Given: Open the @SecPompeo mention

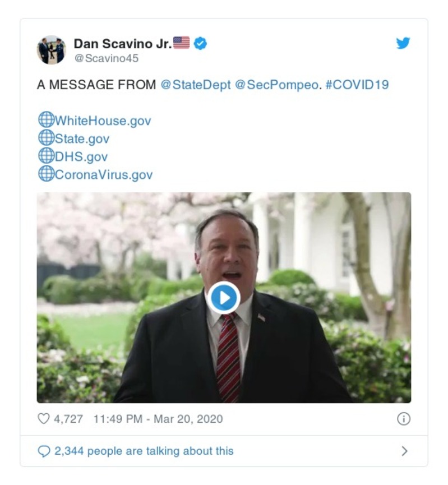Looking at the screenshot, I should 275,85.
